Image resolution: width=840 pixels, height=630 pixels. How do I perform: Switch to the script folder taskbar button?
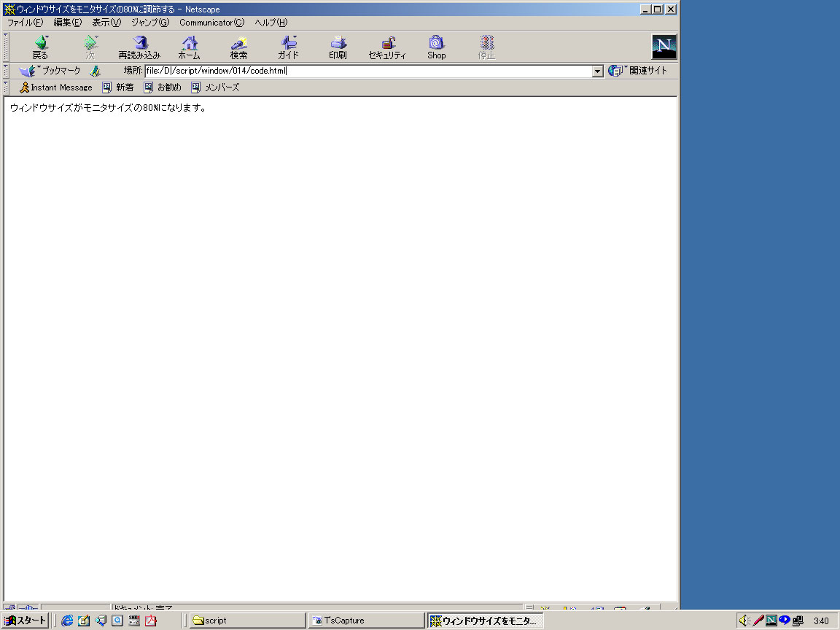pyautogui.click(x=247, y=621)
